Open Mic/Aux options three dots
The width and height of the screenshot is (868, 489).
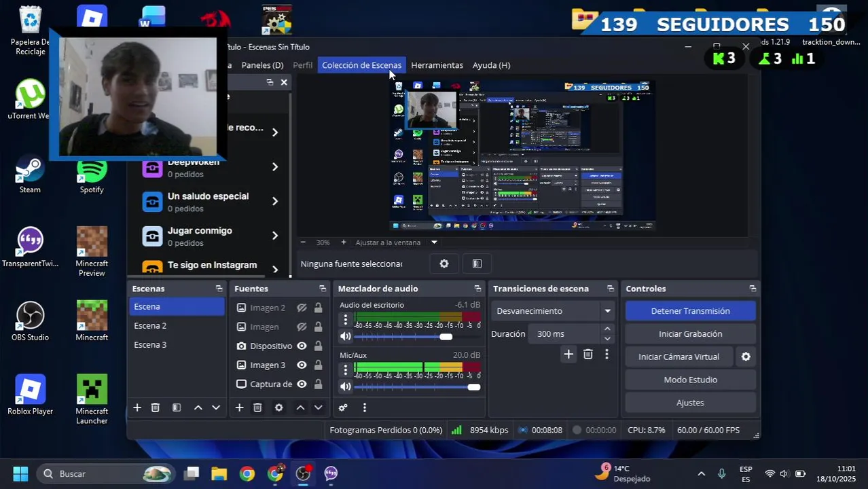click(346, 369)
